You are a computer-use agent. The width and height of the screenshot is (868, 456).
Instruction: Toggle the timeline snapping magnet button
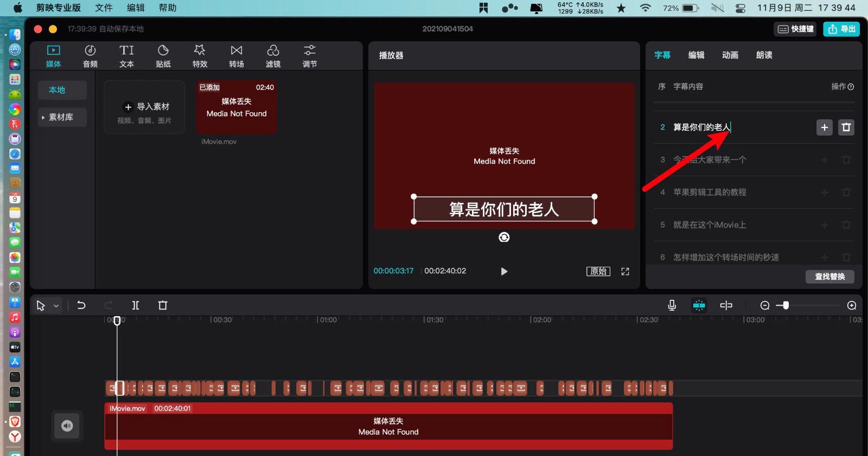point(699,305)
